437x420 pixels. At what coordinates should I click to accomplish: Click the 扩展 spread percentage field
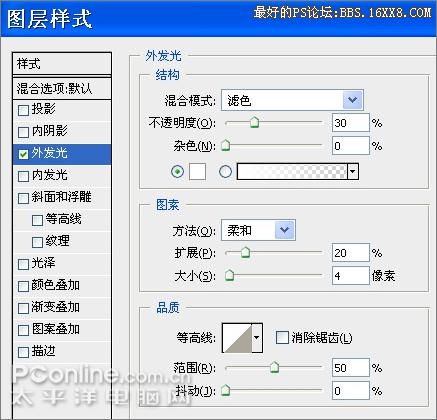coord(351,253)
